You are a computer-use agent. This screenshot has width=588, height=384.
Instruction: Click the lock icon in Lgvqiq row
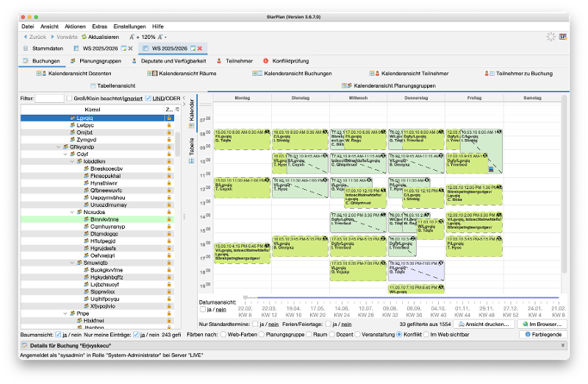pos(169,118)
